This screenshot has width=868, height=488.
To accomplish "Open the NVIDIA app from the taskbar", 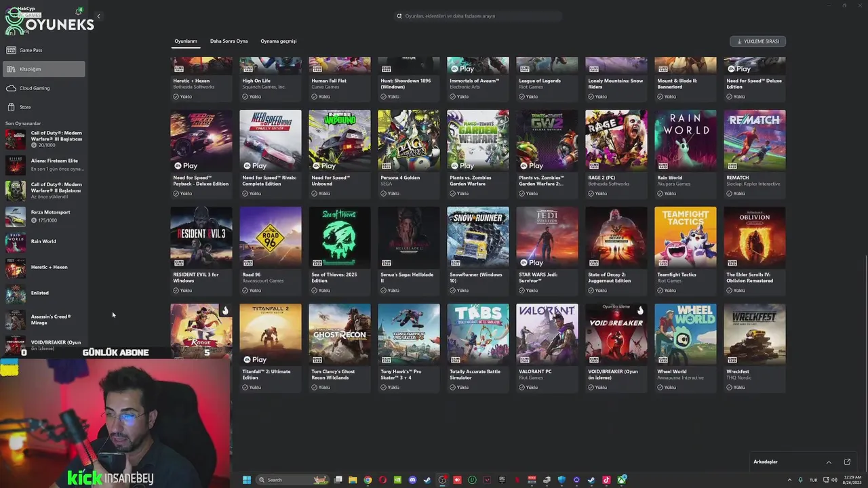I will point(397,480).
